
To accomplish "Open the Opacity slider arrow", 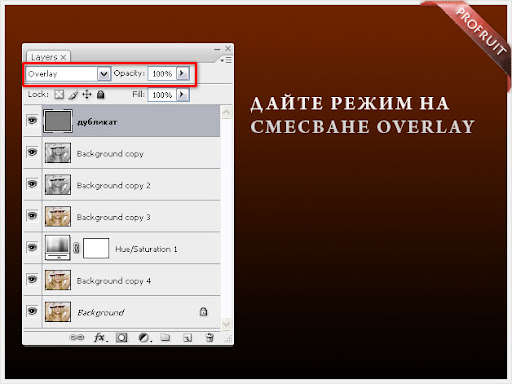I will 182,73.
